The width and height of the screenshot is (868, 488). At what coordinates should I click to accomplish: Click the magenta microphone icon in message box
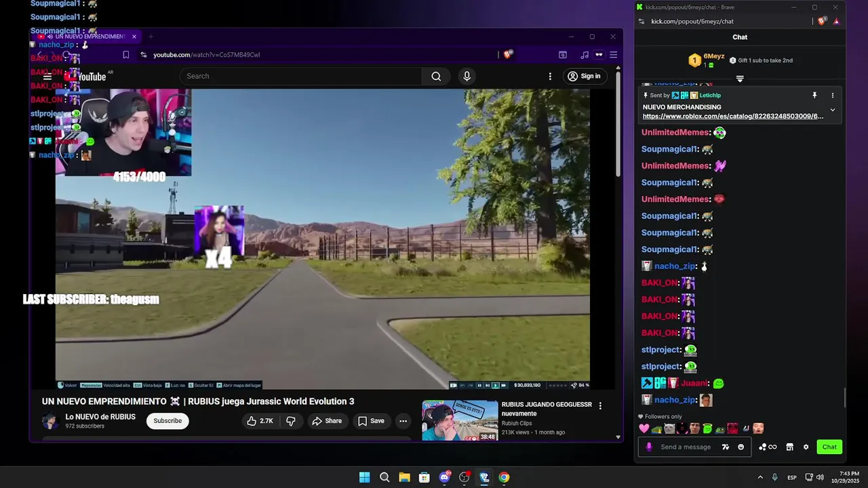pos(649,447)
